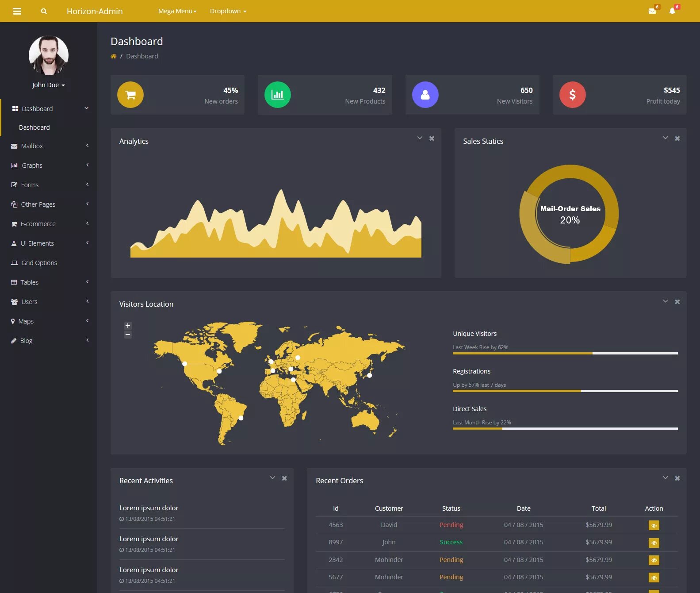This screenshot has width=700, height=593.
Task: Expand the Forms sidebar menu
Action: [49, 185]
